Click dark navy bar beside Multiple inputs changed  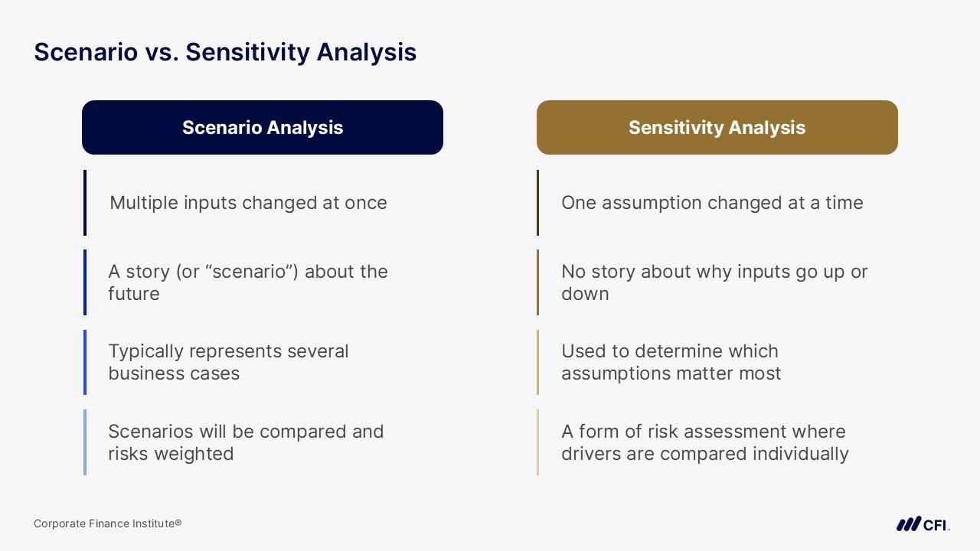pyautogui.click(x=85, y=203)
